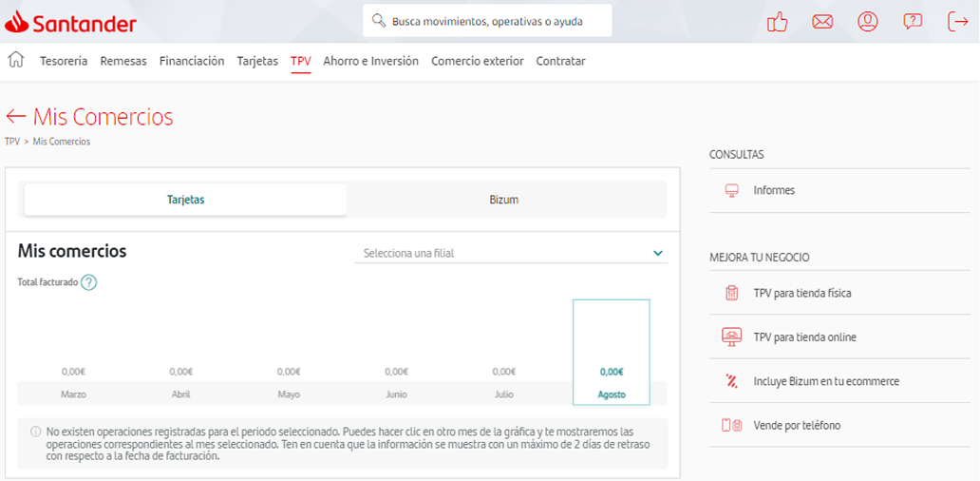Focus the search box Busca movimientos
Image resolution: width=980 pixels, height=481 pixels.
tap(487, 21)
